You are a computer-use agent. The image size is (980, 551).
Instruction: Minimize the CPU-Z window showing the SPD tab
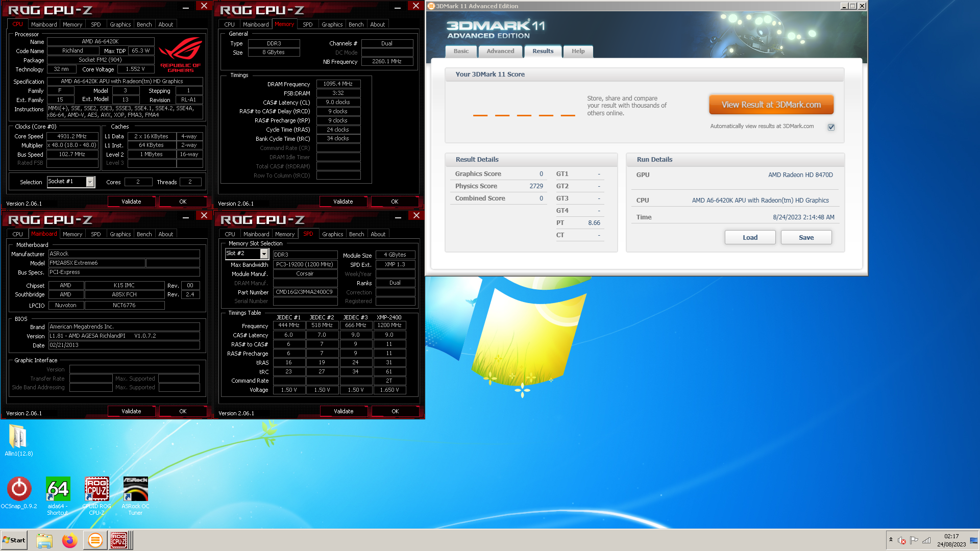[398, 217]
